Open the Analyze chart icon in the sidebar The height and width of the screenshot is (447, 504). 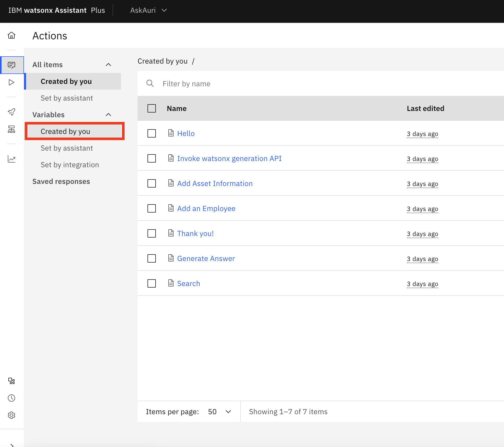click(x=11, y=159)
